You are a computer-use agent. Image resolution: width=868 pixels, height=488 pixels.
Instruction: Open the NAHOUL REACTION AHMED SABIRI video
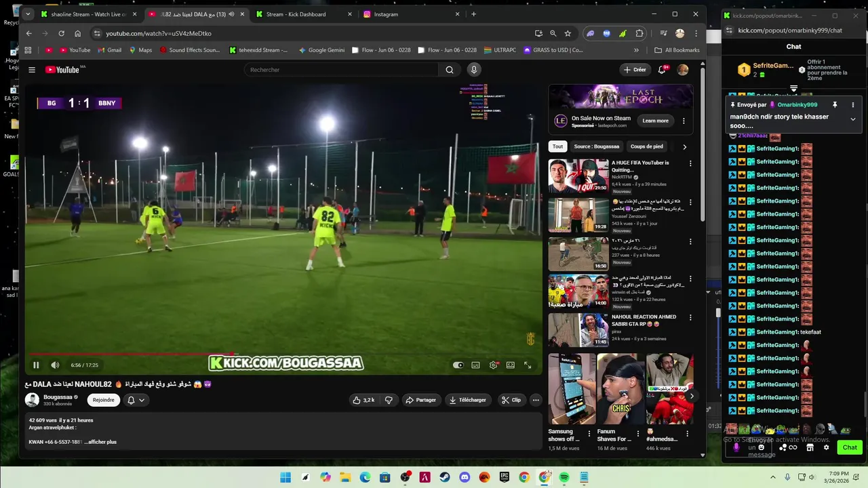578,330
